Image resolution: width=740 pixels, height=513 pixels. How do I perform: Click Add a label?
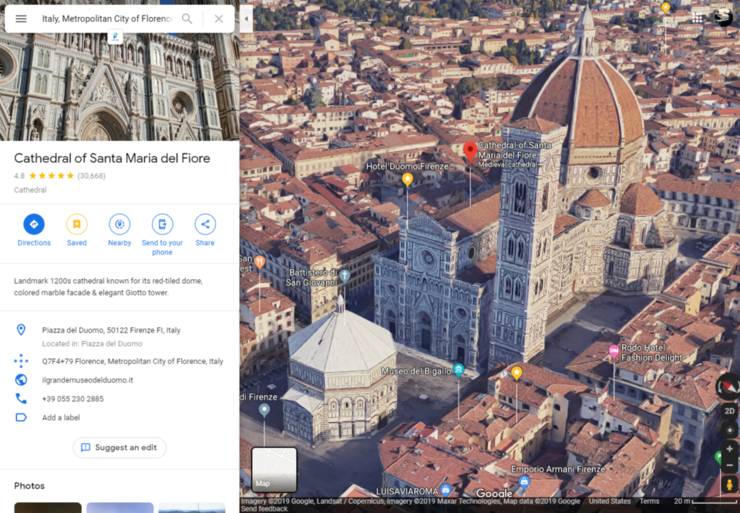pyautogui.click(x=62, y=417)
